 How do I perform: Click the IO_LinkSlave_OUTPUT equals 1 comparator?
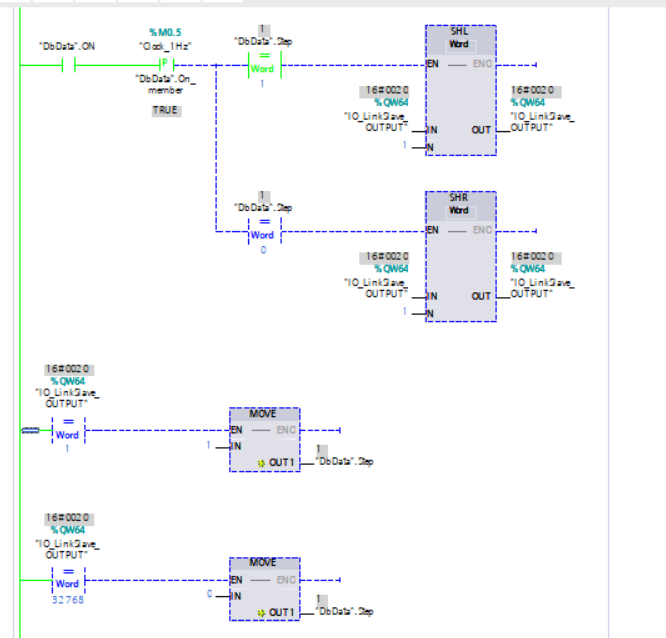68,431
